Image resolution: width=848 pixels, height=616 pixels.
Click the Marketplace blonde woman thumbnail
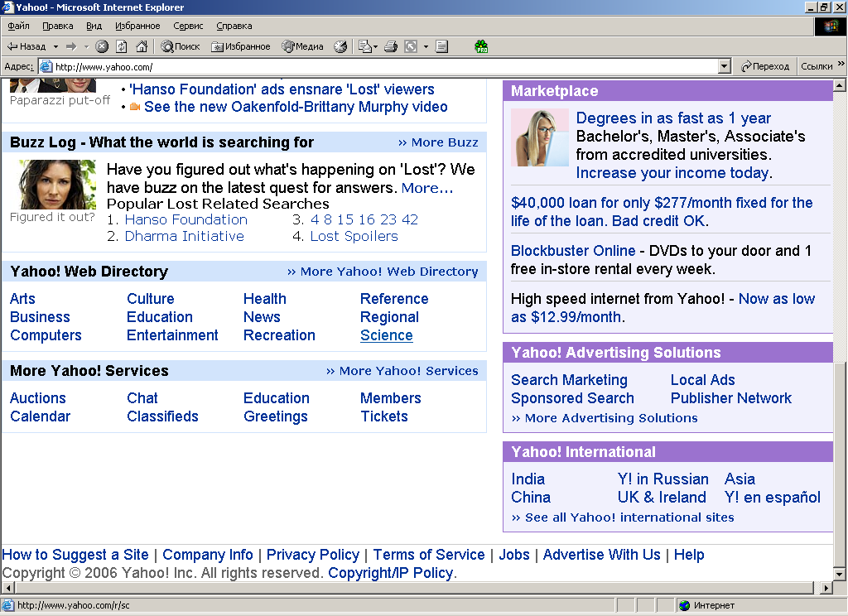(540, 137)
